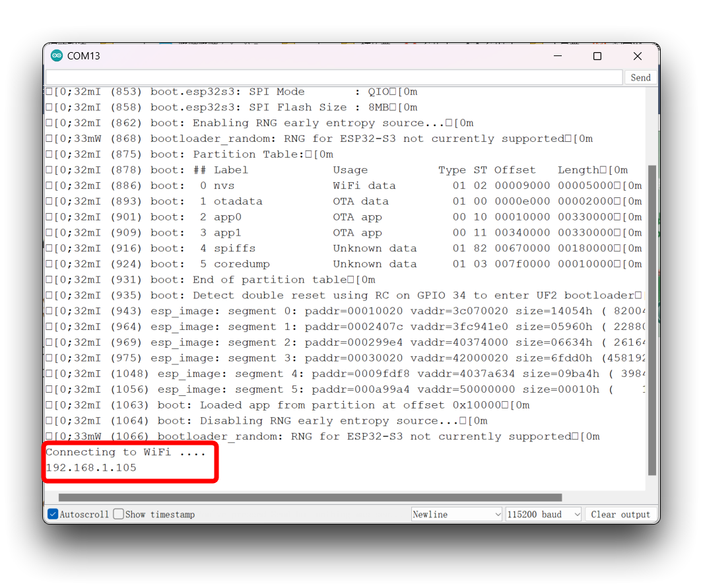Click the vertical scrollbar thumb

(652, 321)
